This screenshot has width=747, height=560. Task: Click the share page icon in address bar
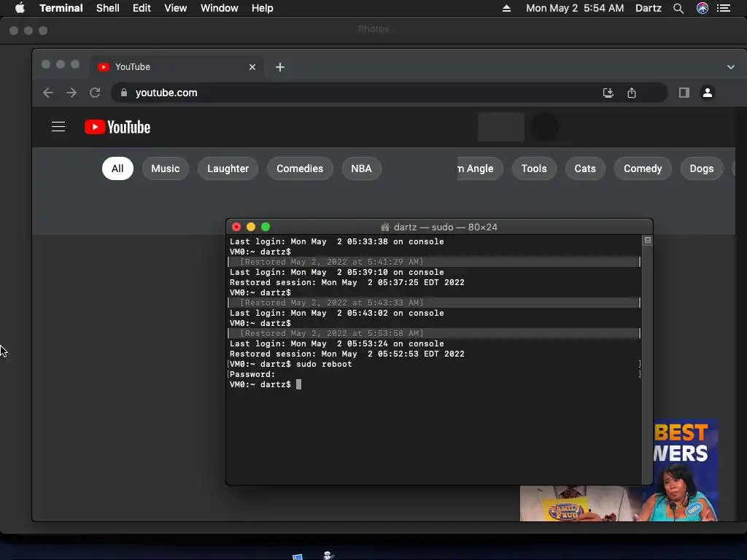coord(632,93)
